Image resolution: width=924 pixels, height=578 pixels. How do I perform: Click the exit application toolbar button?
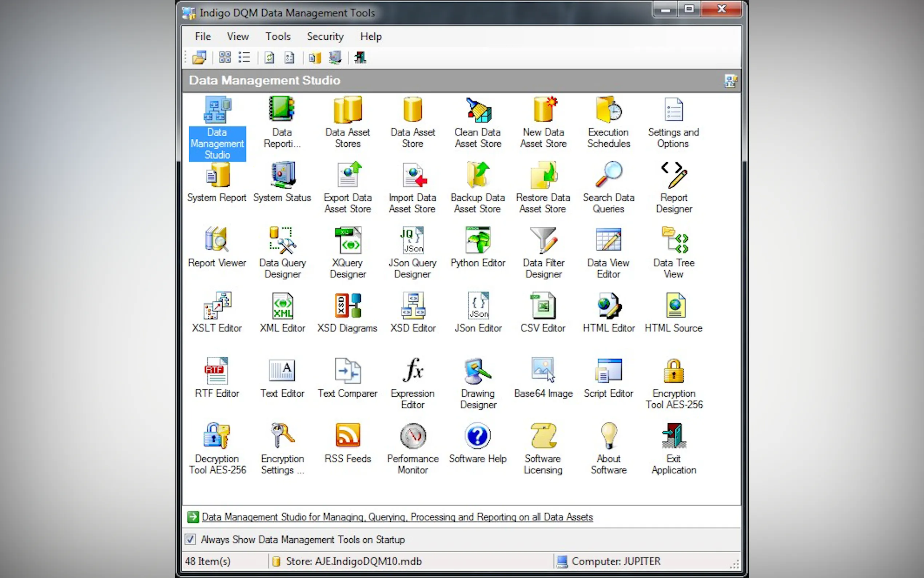[360, 58]
